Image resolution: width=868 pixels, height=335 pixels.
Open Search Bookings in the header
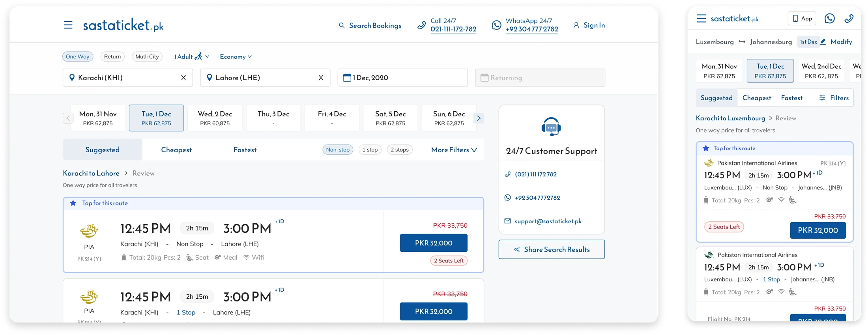pos(370,26)
